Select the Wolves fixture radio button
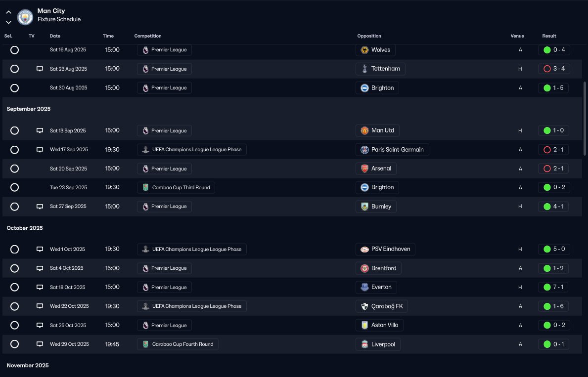Viewport: 588px width, 377px height. [15, 50]
